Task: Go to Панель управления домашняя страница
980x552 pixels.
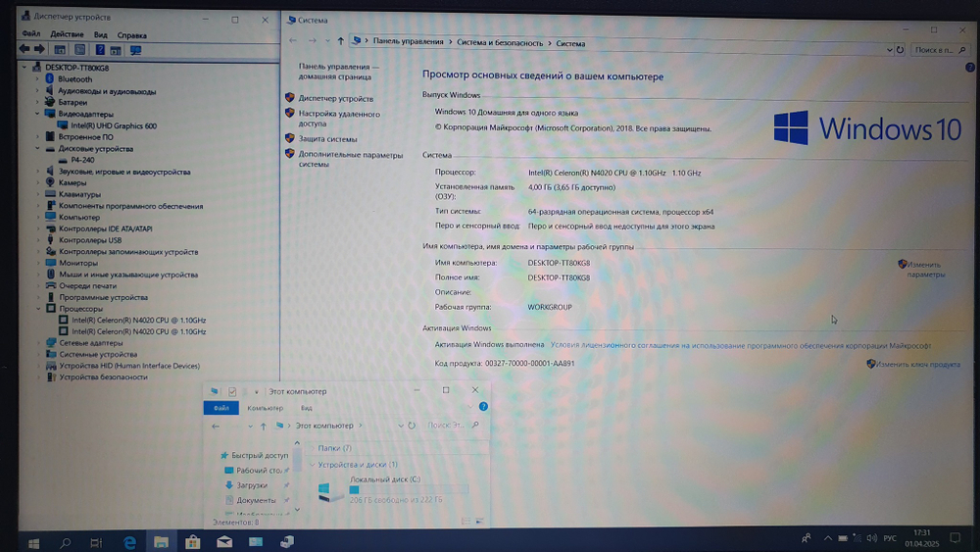Action: [338, 72]
